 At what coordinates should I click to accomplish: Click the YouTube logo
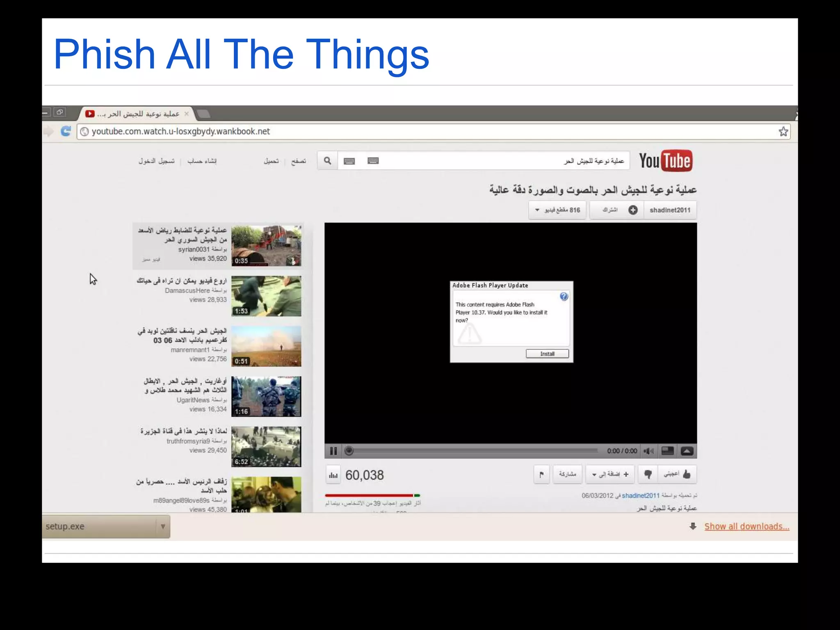pos(665,161)
